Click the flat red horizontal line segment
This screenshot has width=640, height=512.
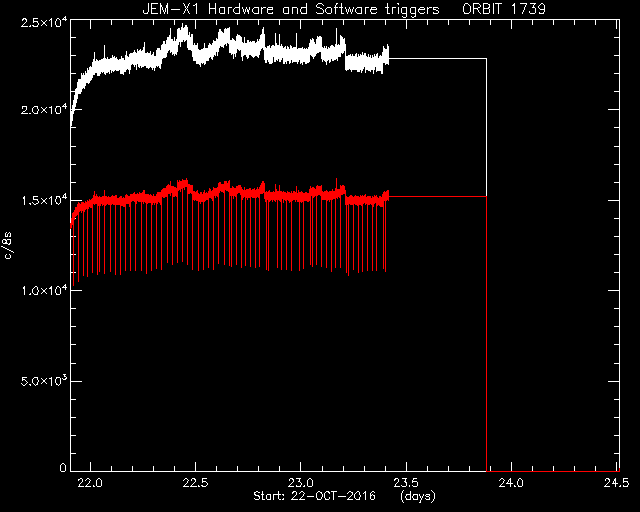click(437, 196)
